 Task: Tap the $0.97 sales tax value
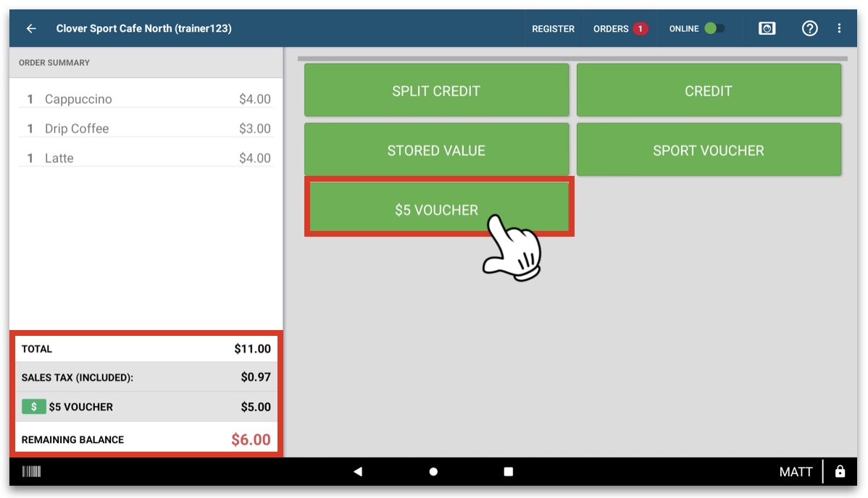coord(256,377)
